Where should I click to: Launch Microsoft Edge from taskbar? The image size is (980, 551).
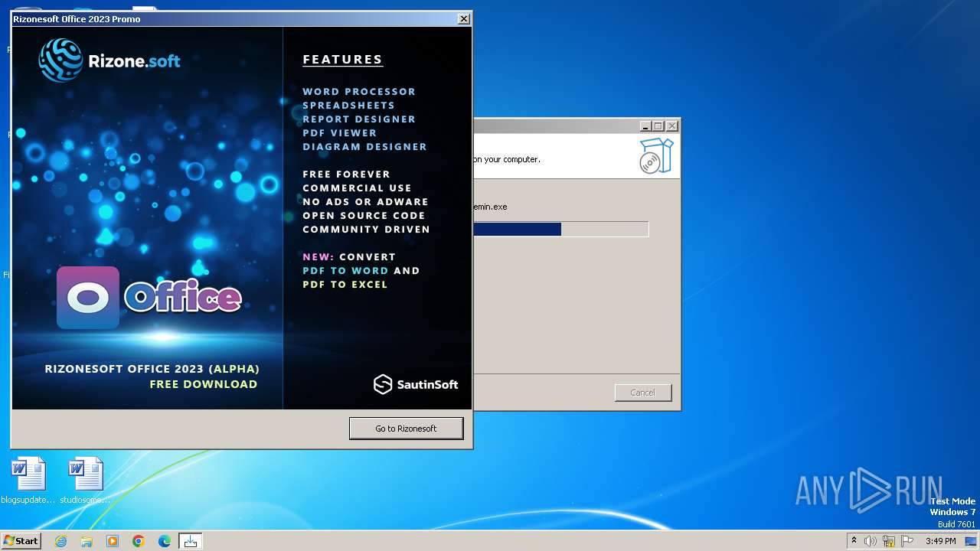[165, 541]
